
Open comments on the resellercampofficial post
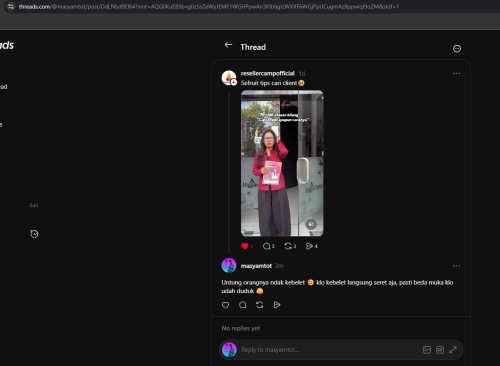pos(268,246)
